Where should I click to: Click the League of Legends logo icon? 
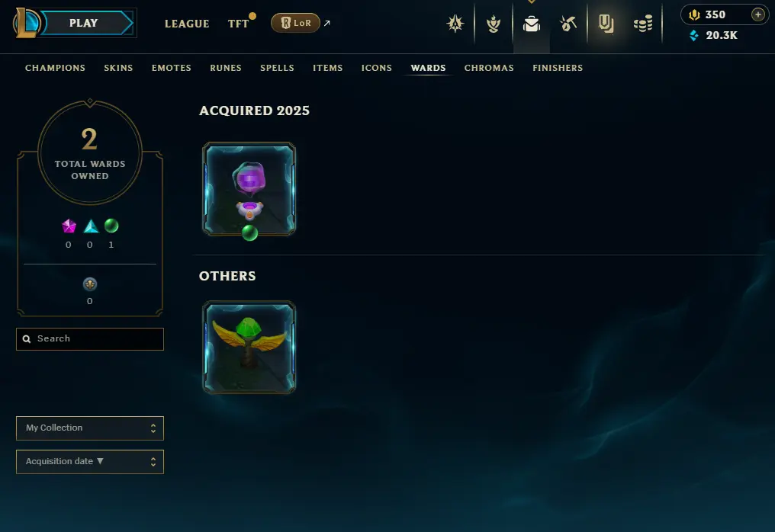[x=26, y=23]
